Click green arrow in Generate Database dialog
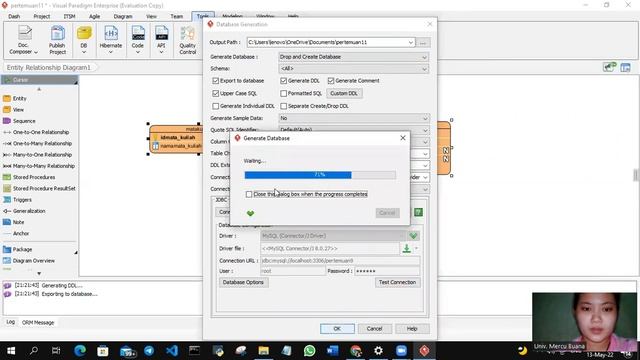 [250, 213]
